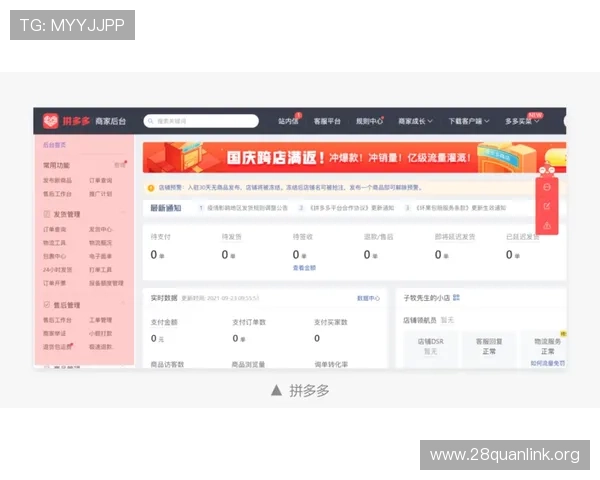Screen dimensions: 600x480
Task: Open 物流概况 in the sidebar
Action: 100,243
